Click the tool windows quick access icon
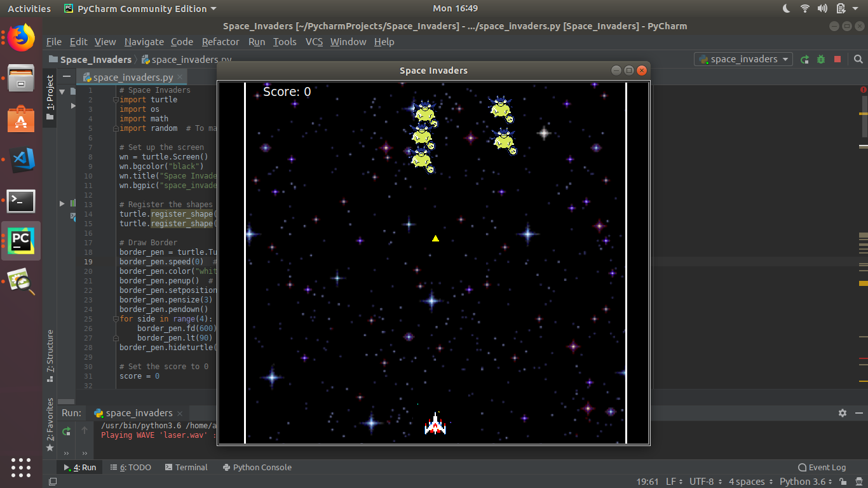This screenshot has width=868, height=488. 53,482
